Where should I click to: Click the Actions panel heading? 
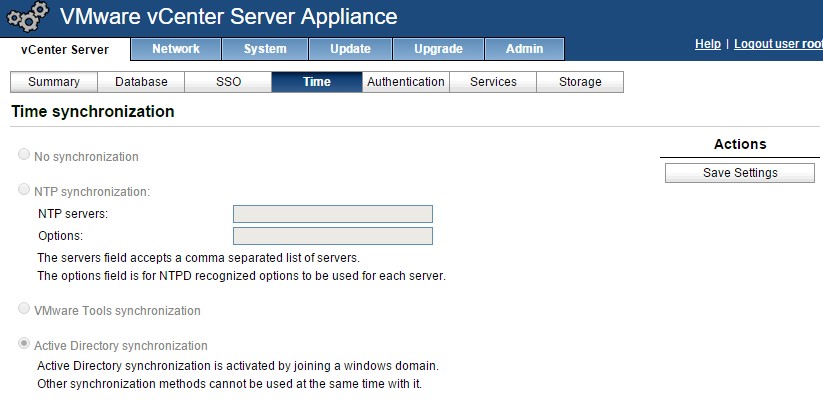(x=740, y=144)
